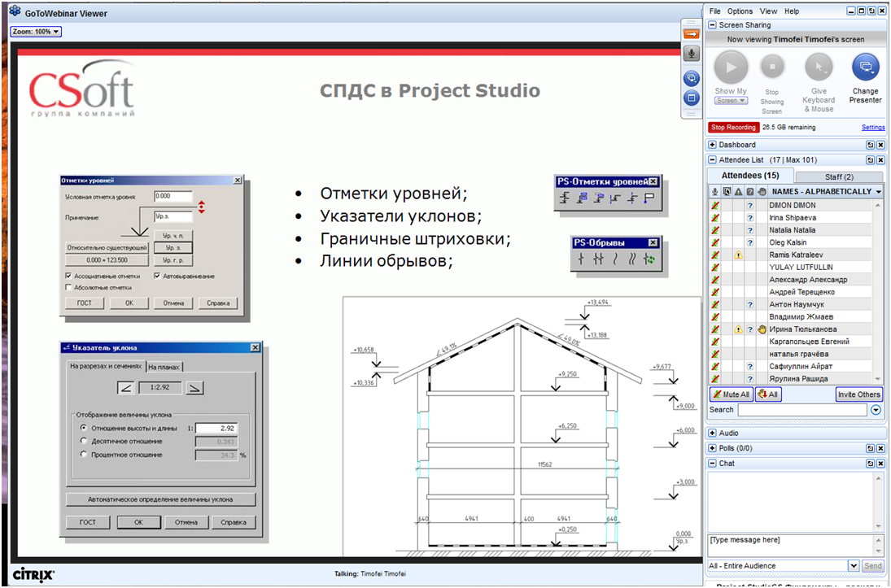Open the Screen dropdown under Show My
891x588 pixels.
click(x=731, y=101)
